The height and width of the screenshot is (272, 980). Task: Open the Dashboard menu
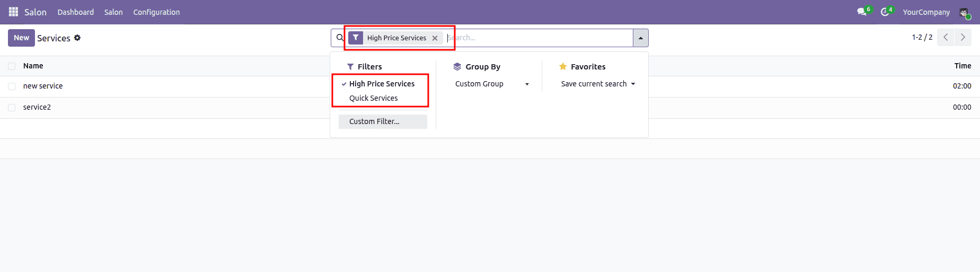point(75,12)
